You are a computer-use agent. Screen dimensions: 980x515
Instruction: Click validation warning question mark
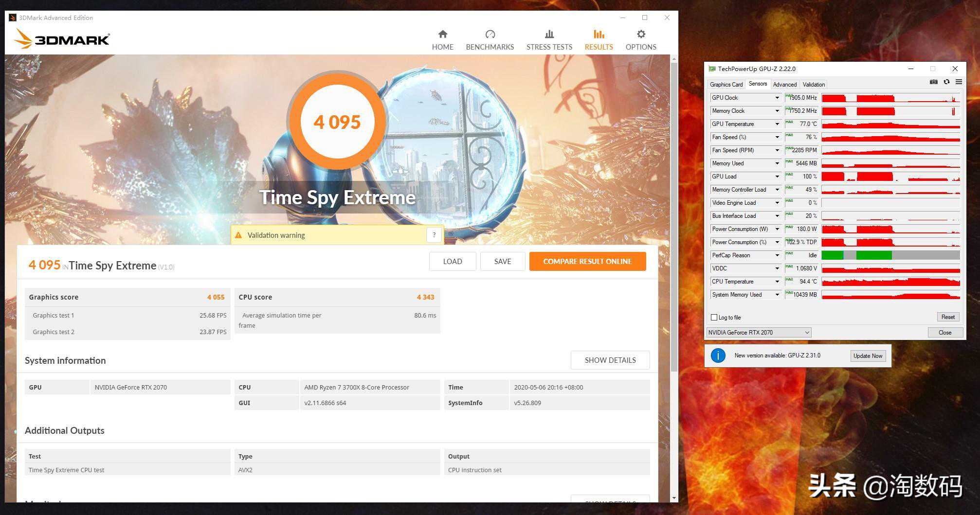click(x=434, y=235)
